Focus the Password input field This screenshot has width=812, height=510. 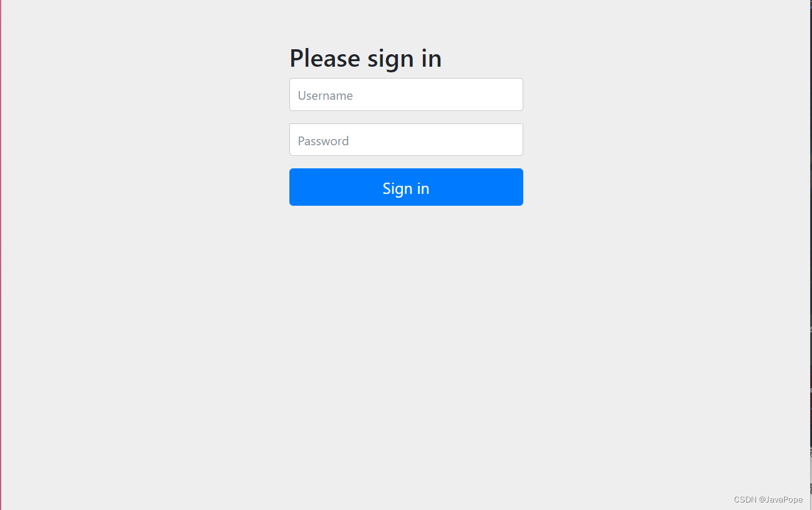pyautogui.click(x=406, y=140)
